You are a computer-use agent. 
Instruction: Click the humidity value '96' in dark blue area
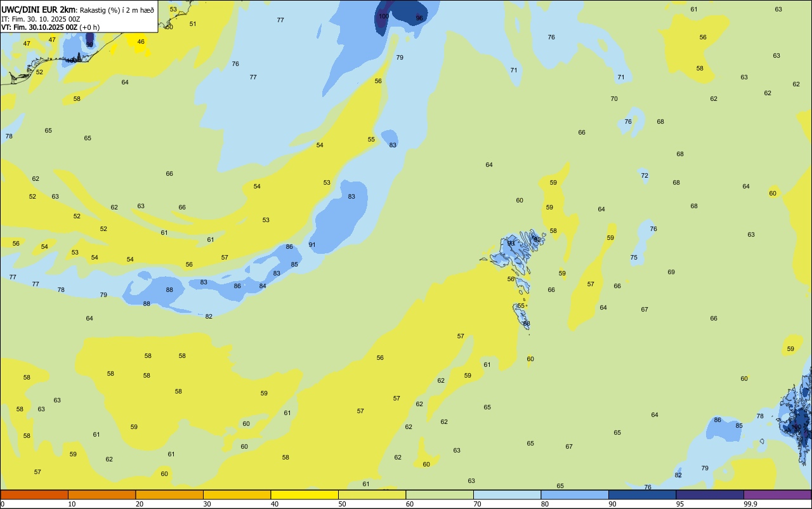coord(419,18)
